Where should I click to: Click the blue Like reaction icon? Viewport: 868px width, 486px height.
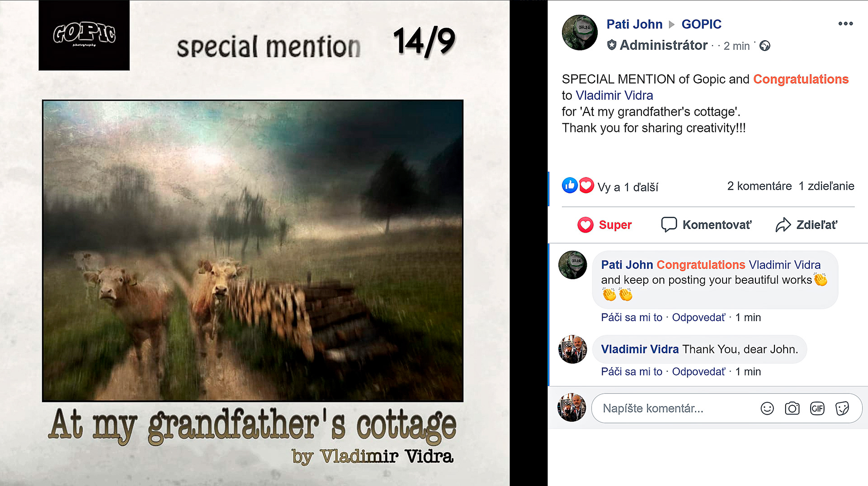pos(570,185)
